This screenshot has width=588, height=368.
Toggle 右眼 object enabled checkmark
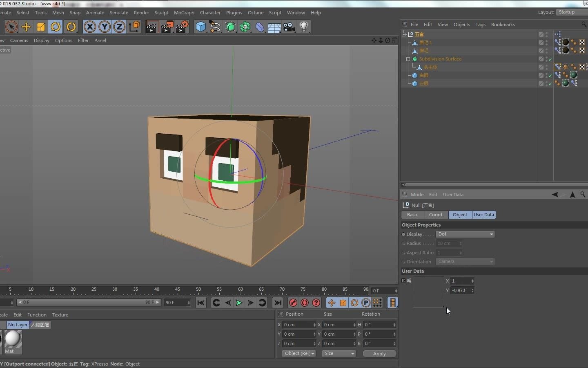click(x=550, y=76)
